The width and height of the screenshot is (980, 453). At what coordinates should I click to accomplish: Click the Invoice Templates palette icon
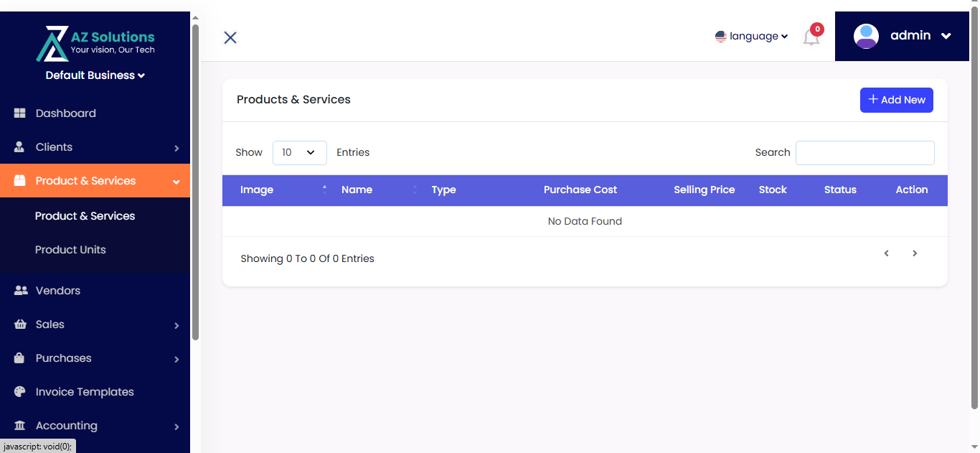tap(20, 392)
